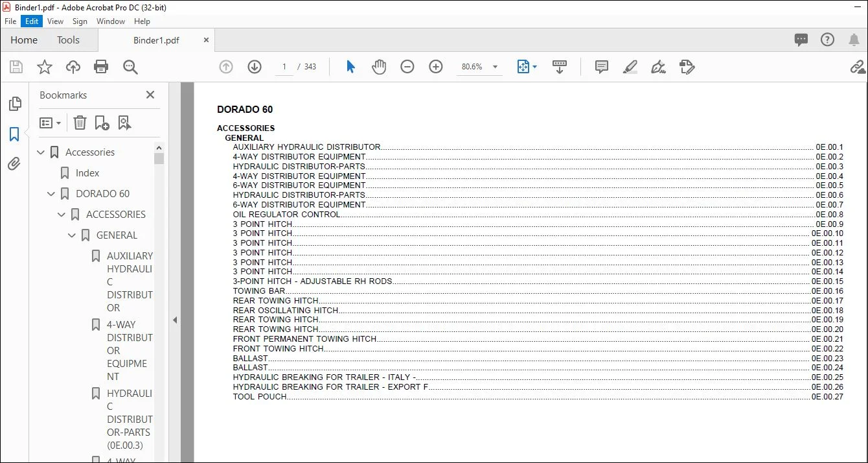The image size is (868, 463).
Task: Select the 4-WAY DISTRIBUTOR EQUIPMENT bookmark
Action: coord(130,351)
